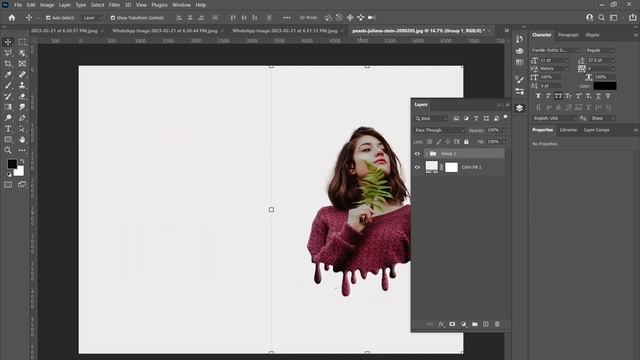
Task: Toggle adjustment layer filter icon
Action: pyautogui.click(x=466, y=118)
